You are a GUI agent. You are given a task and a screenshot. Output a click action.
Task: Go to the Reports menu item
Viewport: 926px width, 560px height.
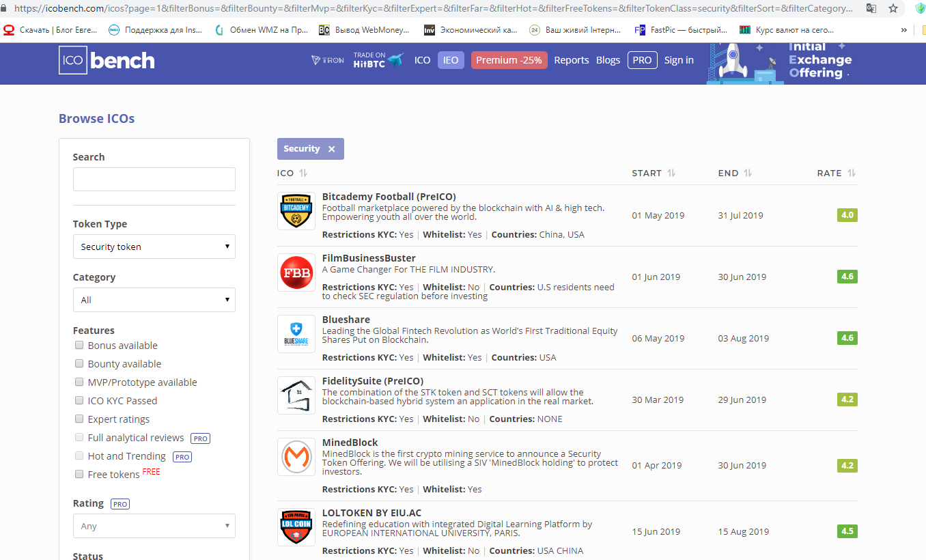click(571, 60)
